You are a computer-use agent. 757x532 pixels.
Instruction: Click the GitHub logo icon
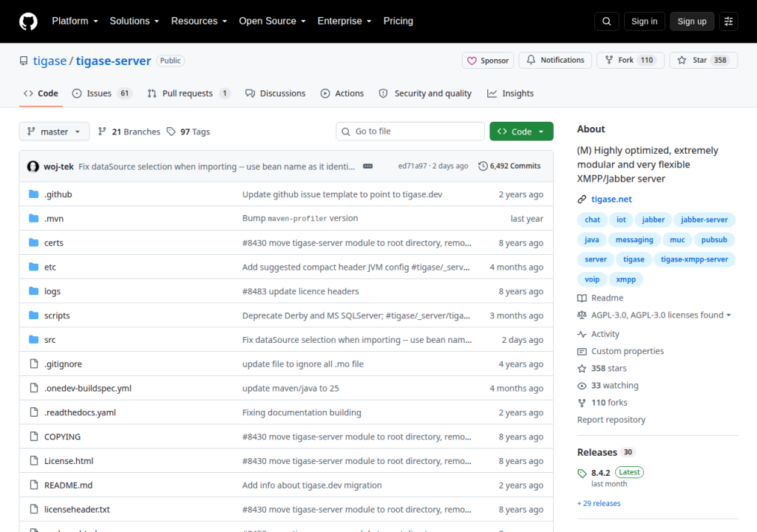(x=28, y=21)
